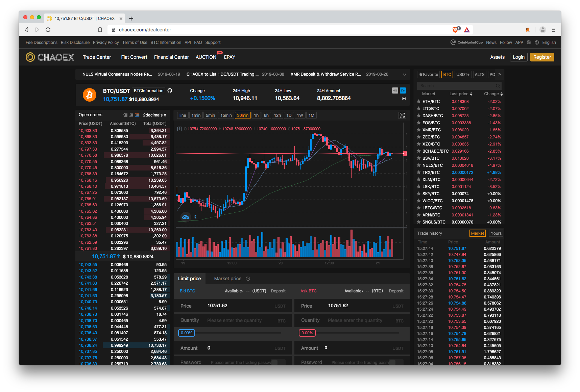
Task: Open the GitHub icon next to BTCInformation
Action: (170, 90)
